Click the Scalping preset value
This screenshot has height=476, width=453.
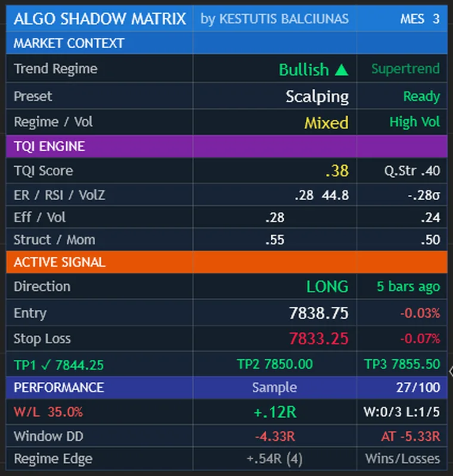coord(317,97)
